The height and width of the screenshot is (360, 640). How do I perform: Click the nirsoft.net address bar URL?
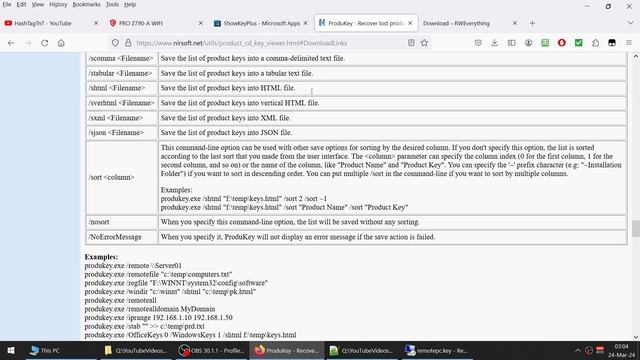pyautogui.click(x=242, y=43)
